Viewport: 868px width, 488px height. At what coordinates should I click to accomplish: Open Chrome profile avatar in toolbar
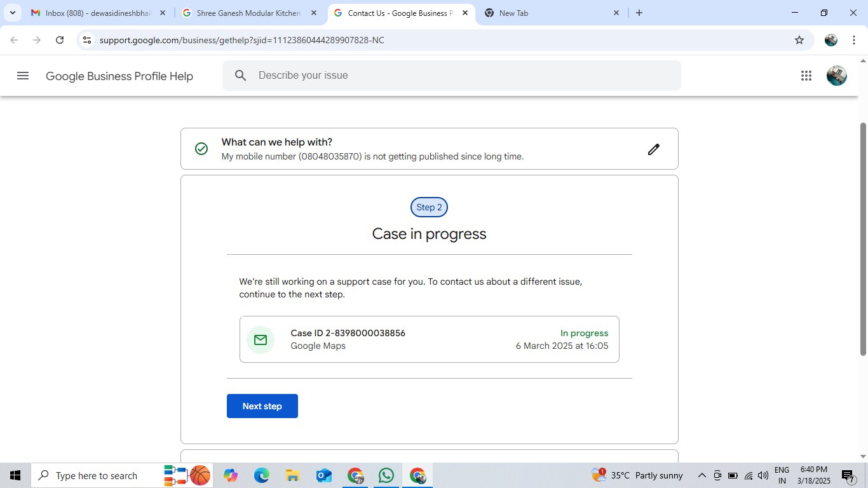[831, 40]
